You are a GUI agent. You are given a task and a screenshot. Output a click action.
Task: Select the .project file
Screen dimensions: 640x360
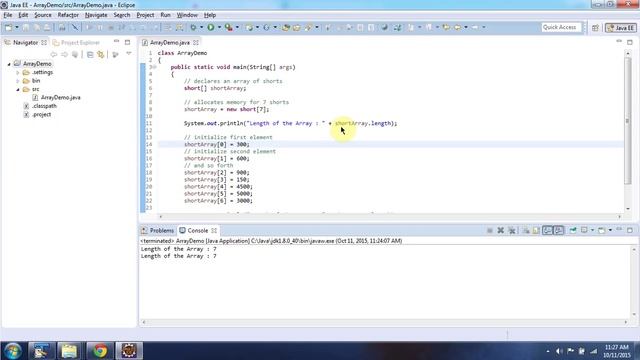coord(41,115)
